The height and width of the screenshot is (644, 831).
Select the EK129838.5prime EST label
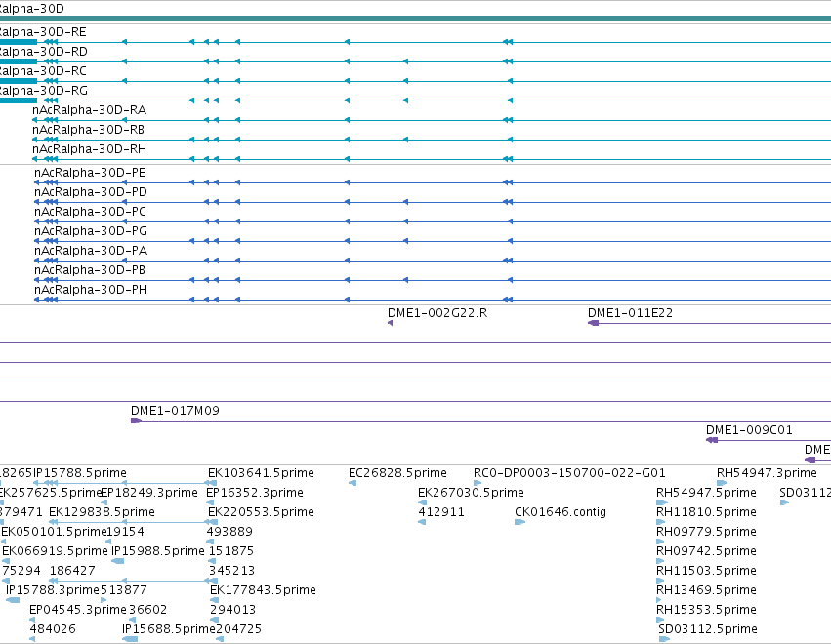(x=102, y=512)
